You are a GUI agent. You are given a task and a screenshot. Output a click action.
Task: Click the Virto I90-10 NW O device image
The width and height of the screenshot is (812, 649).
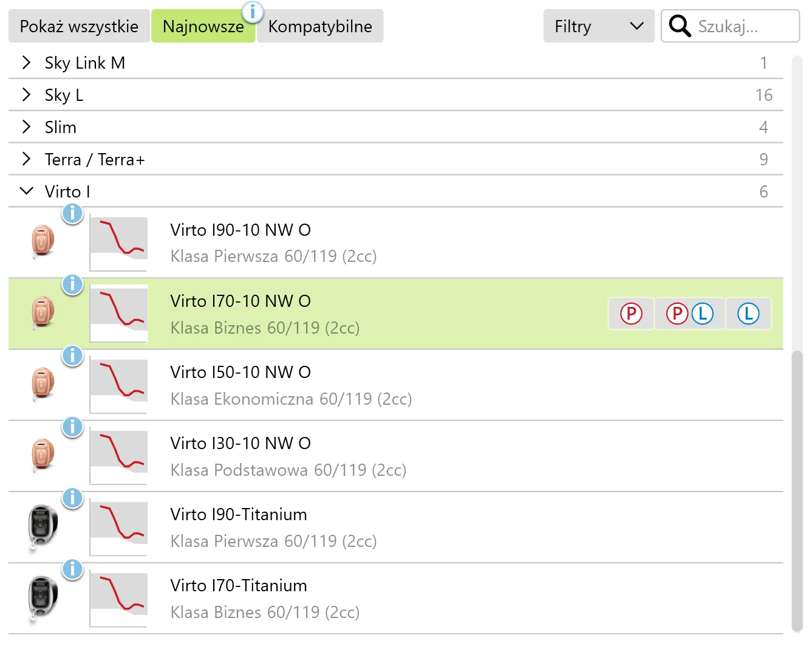point(43,242)
